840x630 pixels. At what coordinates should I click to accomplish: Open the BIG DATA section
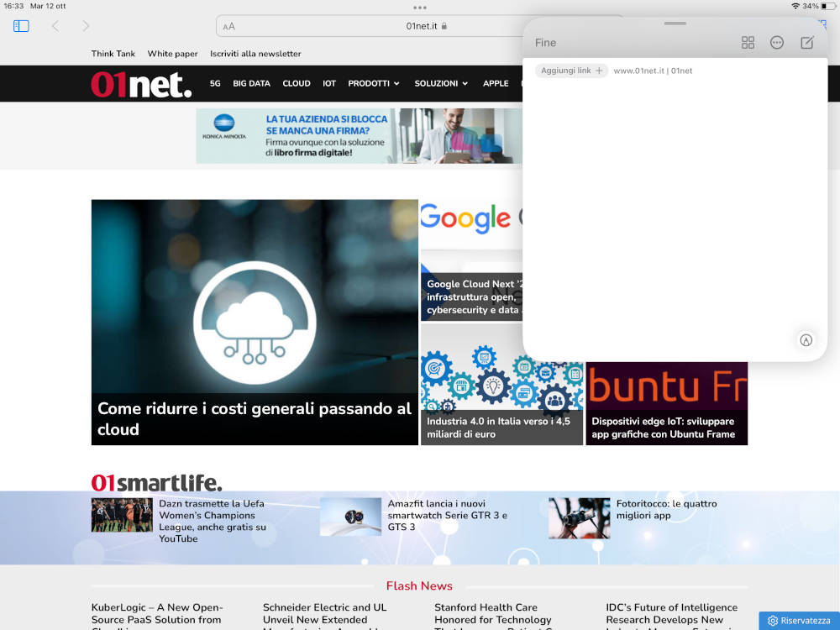(251, 83)
